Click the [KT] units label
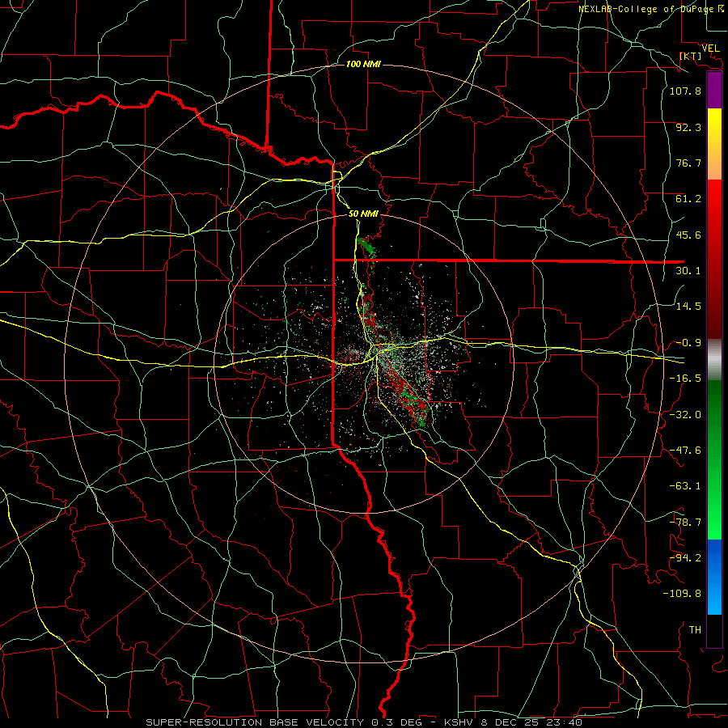The height and width of the screenshot is (728, 728). tap(691, 56)
